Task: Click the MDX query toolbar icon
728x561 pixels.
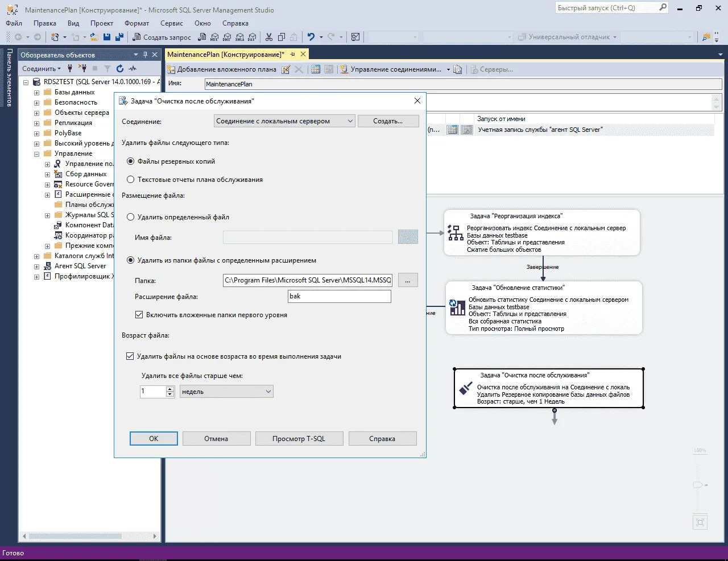Action: pyautogui.click(x=214, y=37)
